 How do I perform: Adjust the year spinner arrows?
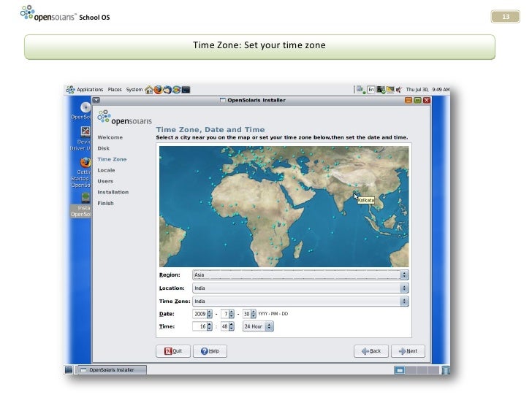point(210,314)
